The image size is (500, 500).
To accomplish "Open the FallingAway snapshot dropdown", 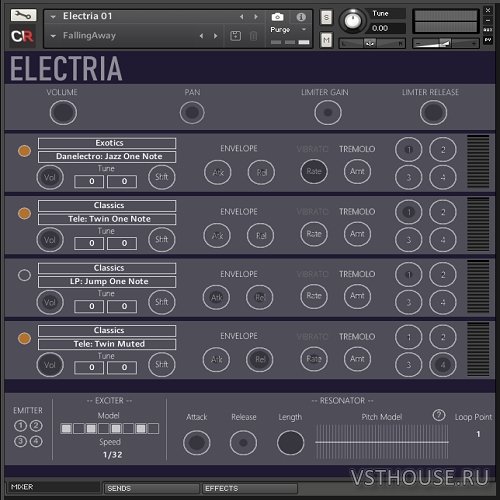I will [x=53, y=36].
